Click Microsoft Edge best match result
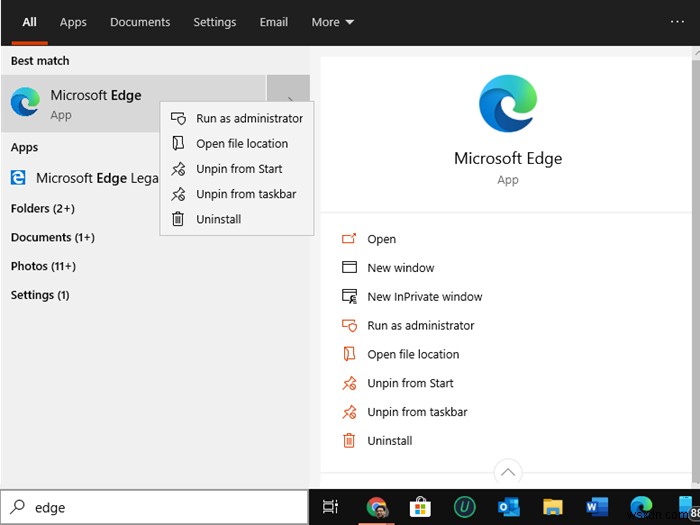Viewport: 700px width, 525px height. tap(133, 103)
